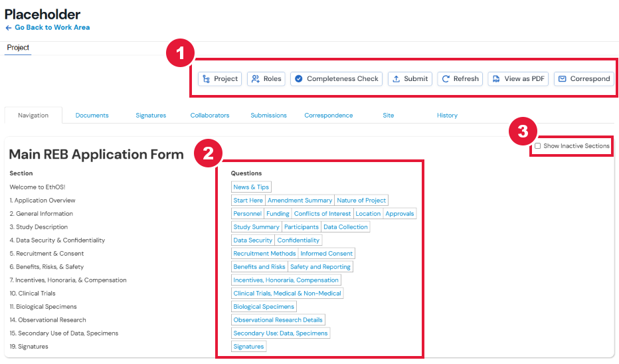Click the Correspond button label
The image size is (619, 364).
[590, 79]
